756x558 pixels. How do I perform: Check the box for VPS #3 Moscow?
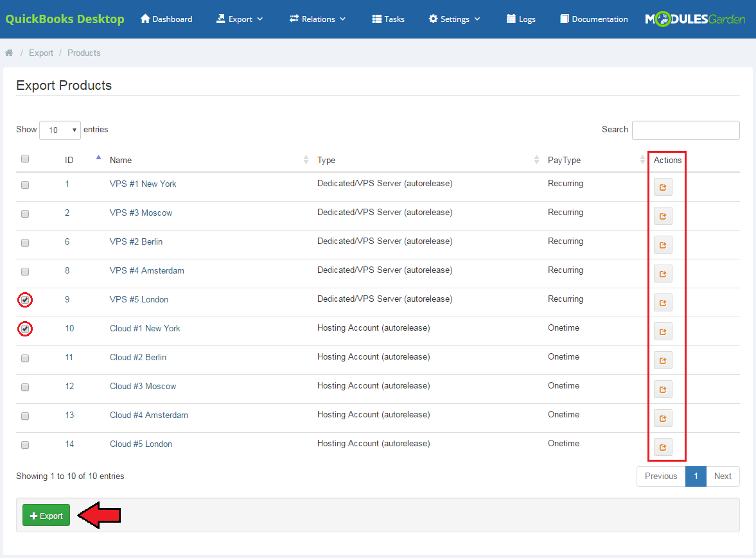[x=25, y=213]
